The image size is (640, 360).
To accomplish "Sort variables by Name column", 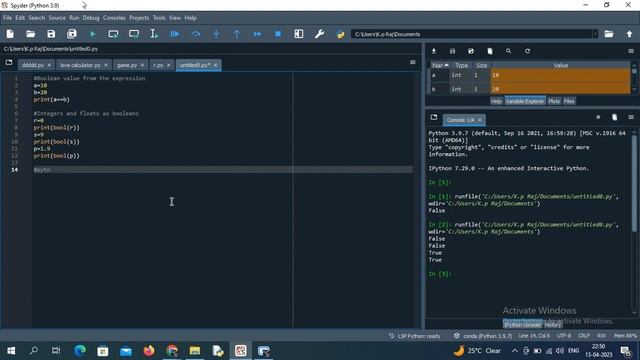I will tap(440, 65).
